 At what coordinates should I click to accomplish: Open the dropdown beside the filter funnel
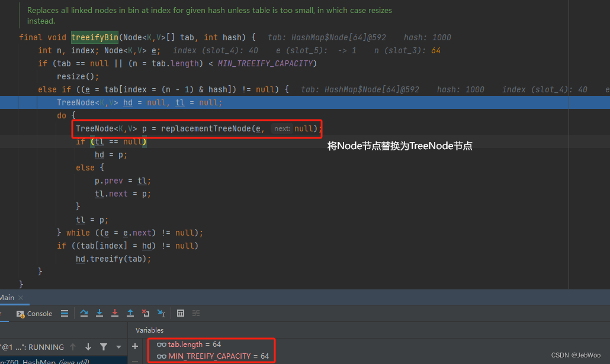pyautogui.click(x=118, y=346)
